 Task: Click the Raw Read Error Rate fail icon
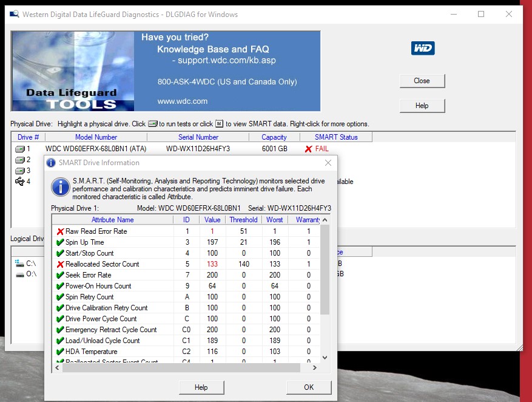(x=60, y=231)
